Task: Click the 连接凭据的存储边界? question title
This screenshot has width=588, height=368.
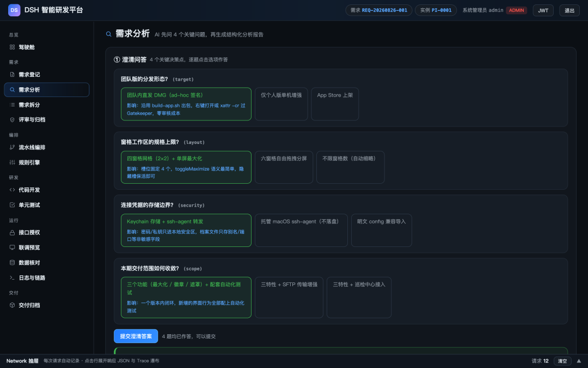Action: (147, 205)
